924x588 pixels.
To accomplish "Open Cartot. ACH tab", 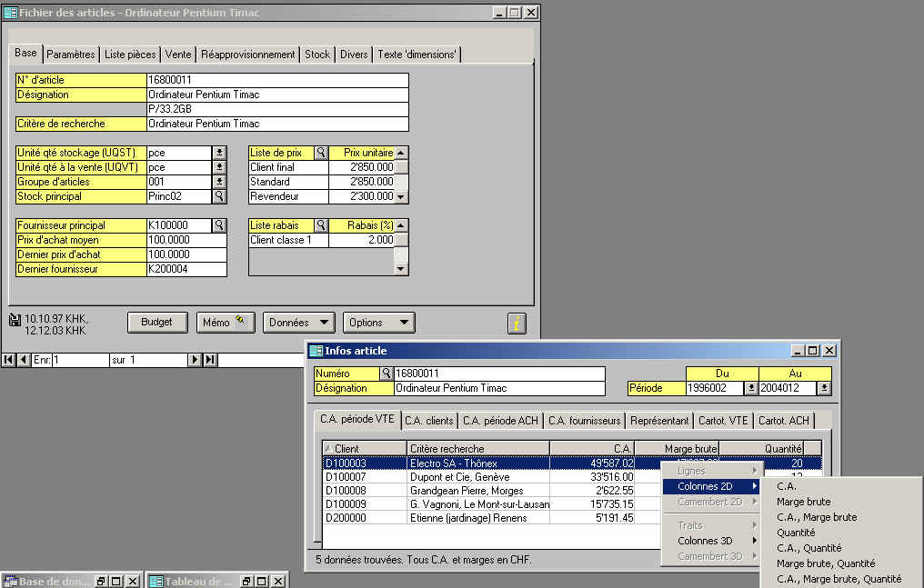I will pos(784,421).
